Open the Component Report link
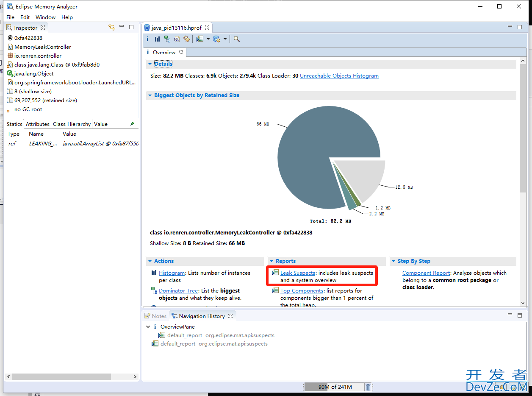Image resolution: width=532 pixels, height=396 pixels. 426,273
